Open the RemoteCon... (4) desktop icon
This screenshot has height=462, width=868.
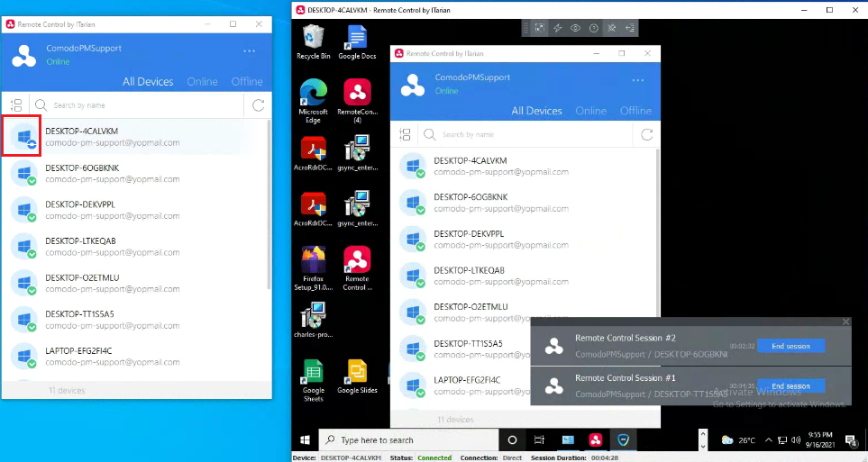357,101
